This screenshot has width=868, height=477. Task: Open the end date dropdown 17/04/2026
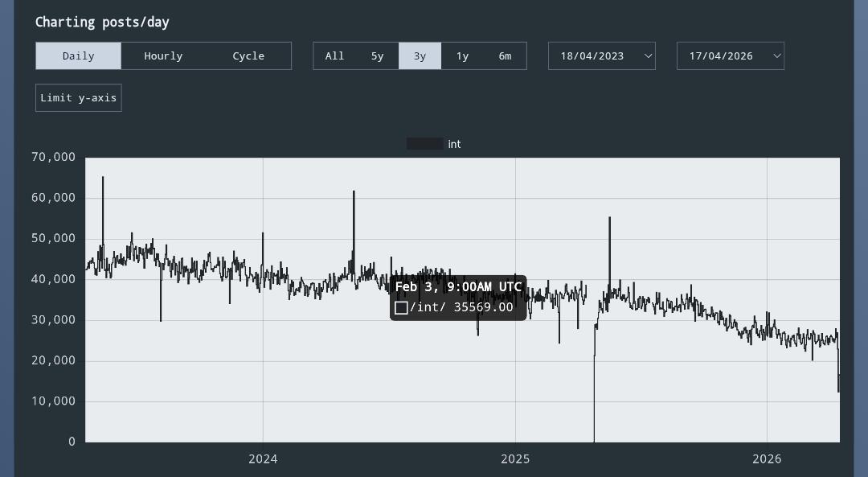pos(730,56)
